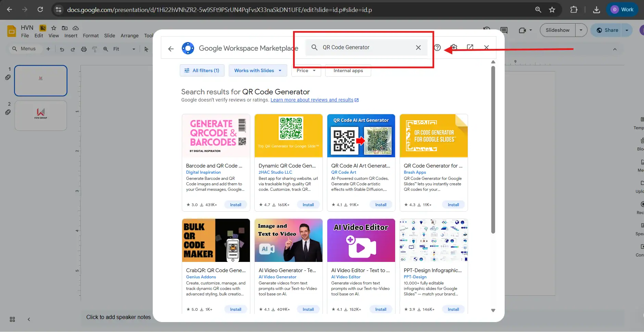View site information in the address bar

(59, 10)
